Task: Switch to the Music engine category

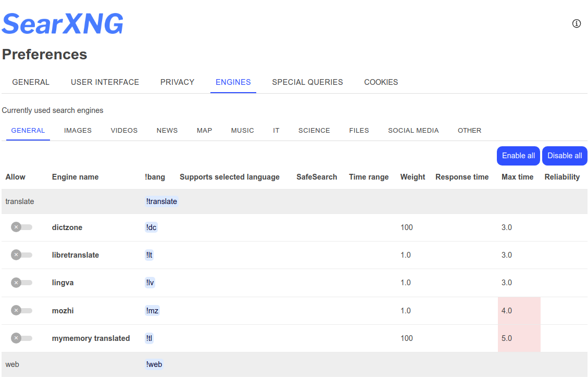Action: pos(243,130)
